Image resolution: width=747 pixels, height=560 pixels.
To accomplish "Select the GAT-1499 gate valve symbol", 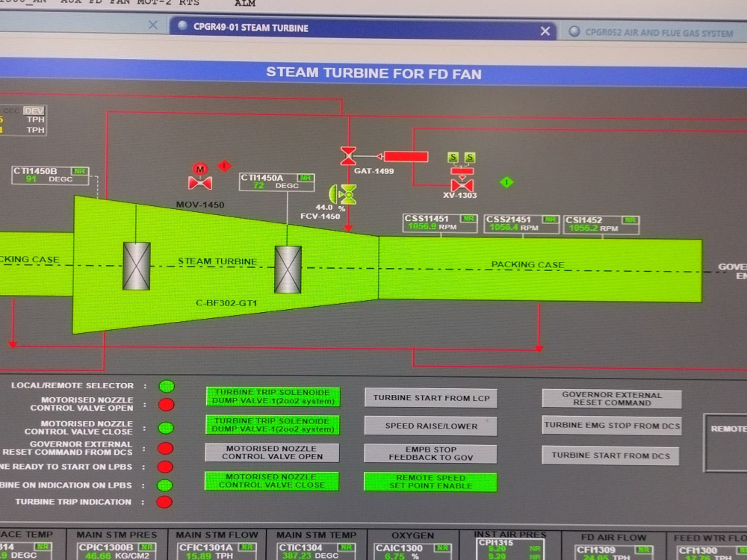I will click(348, 156).
